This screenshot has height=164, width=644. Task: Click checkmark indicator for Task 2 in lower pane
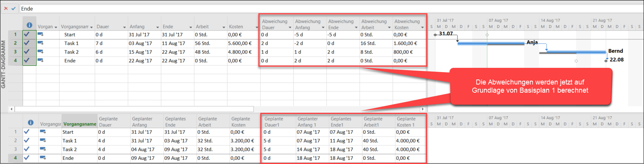coord(27,149)
